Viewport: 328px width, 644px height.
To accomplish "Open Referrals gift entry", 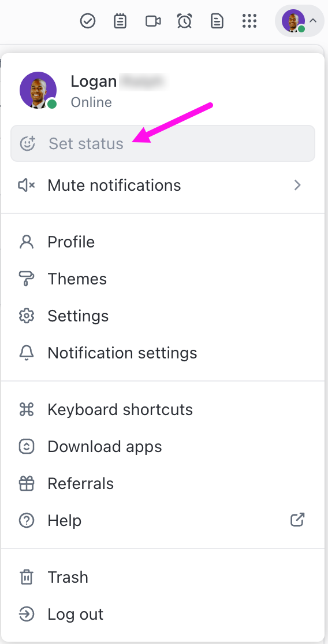I will pyautogui.click(x=163, y=483).
